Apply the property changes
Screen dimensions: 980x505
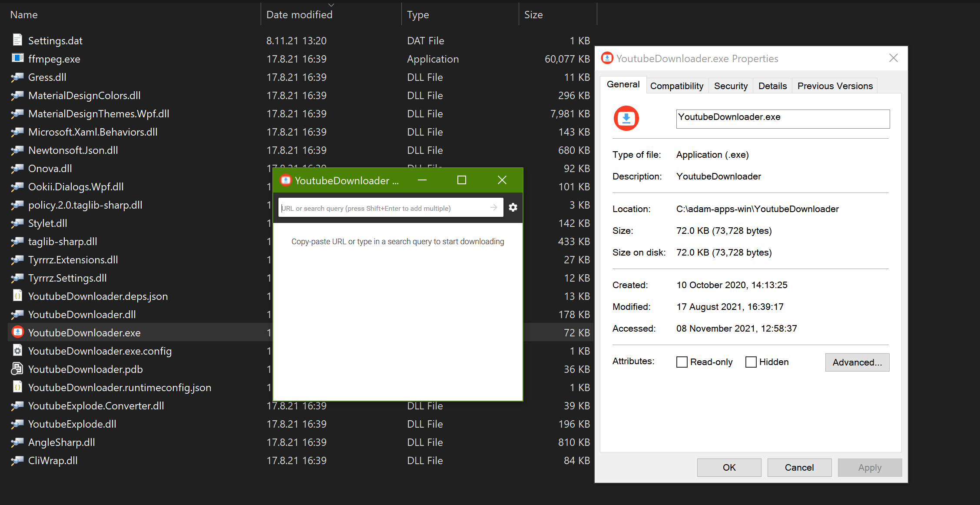pos(869,467)
